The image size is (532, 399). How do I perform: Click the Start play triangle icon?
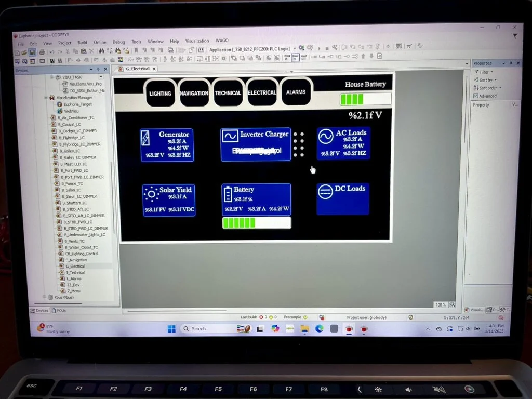click(x=319, y=48)
